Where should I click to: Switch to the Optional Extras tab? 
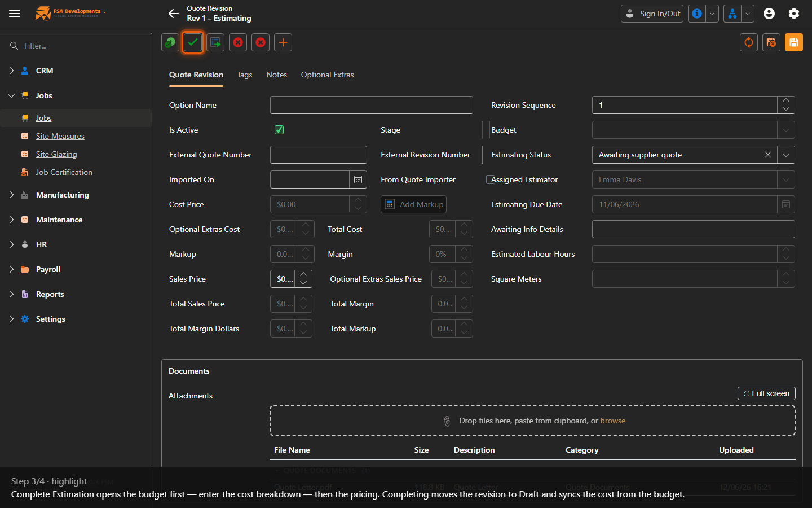328,75
